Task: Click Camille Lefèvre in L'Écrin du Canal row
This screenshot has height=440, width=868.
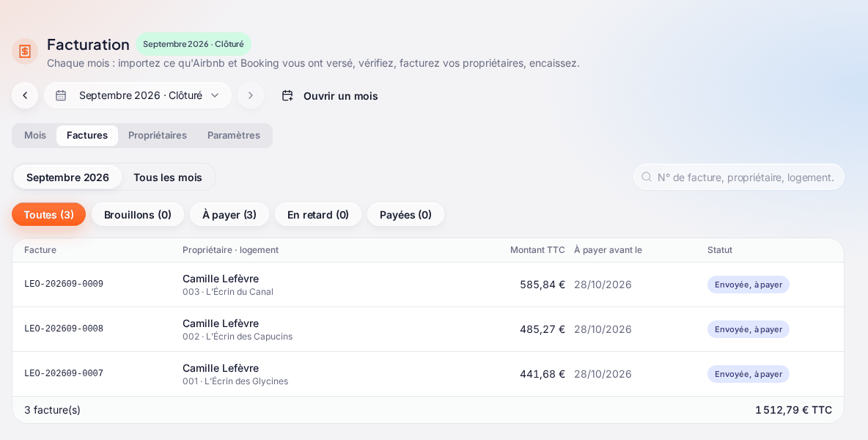Action: [221, 279]
